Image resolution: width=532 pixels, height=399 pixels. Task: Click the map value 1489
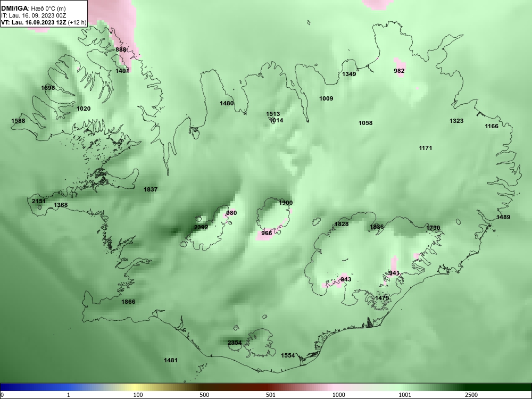(x=503, y=217)
